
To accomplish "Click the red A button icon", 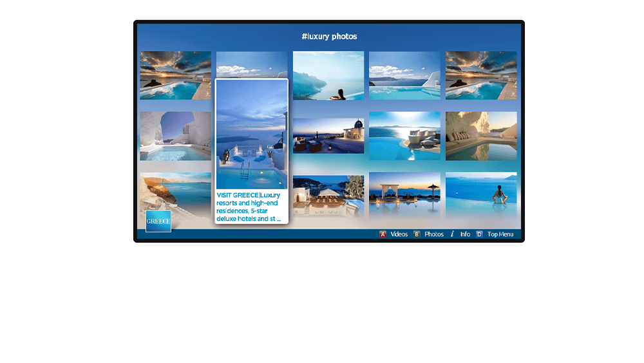I will [383, 234].
